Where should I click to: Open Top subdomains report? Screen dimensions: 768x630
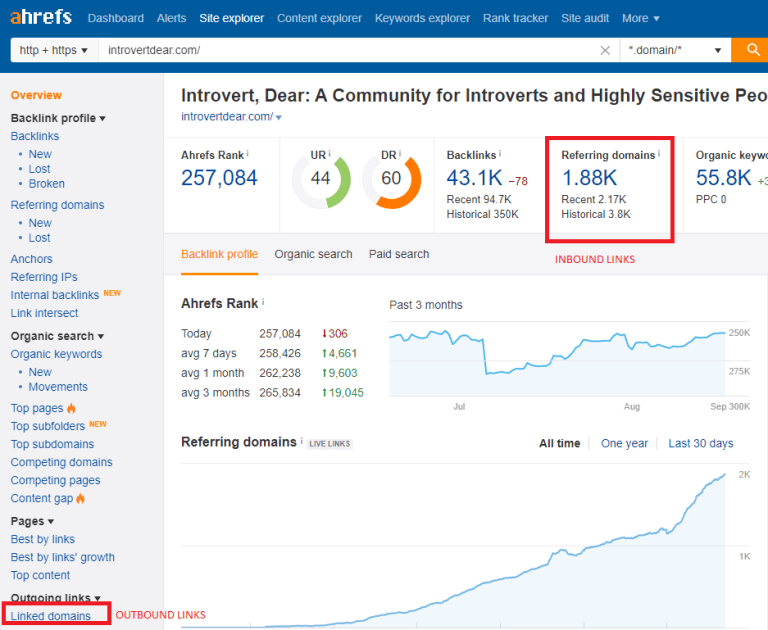pyautogui.click(x=52, y=444)
